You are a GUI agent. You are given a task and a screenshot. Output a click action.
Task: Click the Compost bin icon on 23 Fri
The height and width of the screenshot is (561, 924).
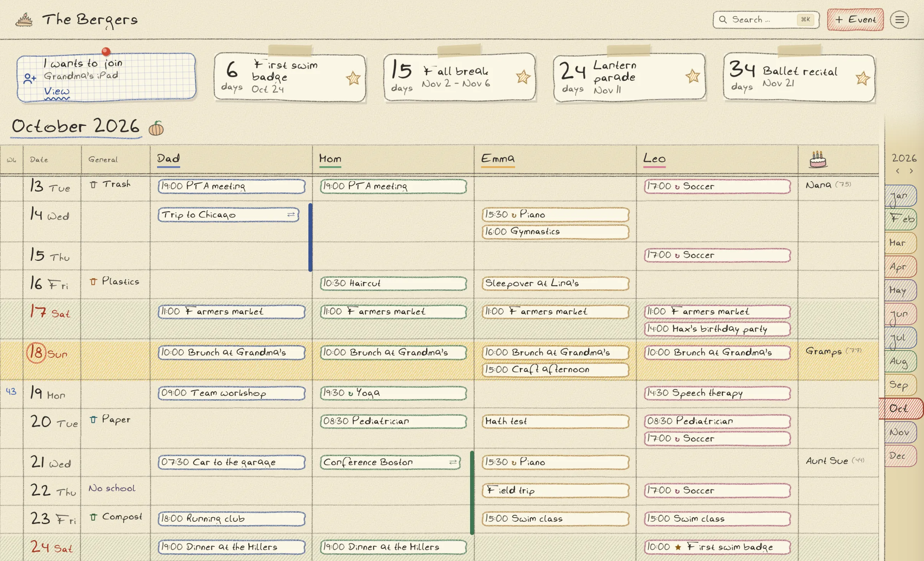[x=93, y=517]
